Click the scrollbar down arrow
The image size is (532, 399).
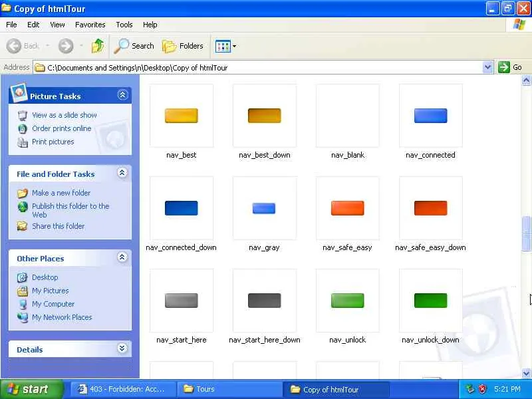(526, 373)
